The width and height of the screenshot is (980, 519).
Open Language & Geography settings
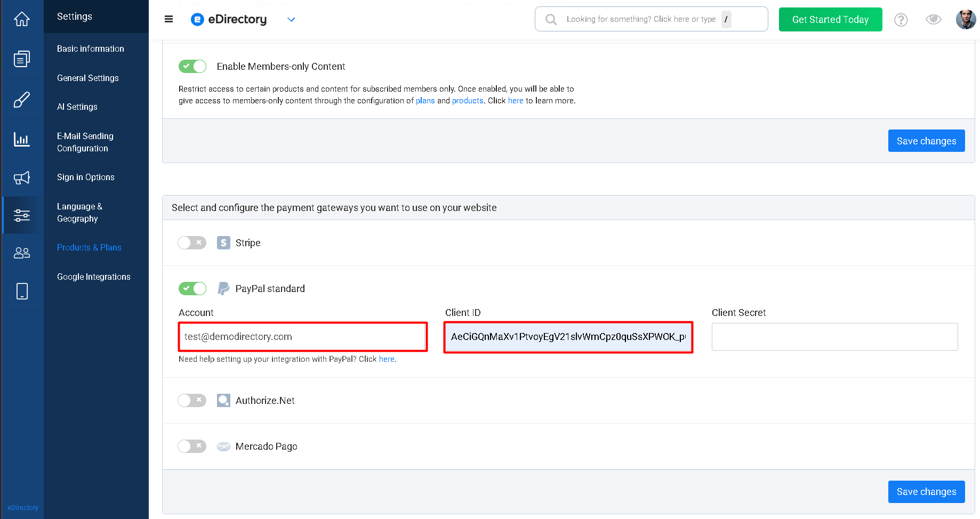pos(80,213)
